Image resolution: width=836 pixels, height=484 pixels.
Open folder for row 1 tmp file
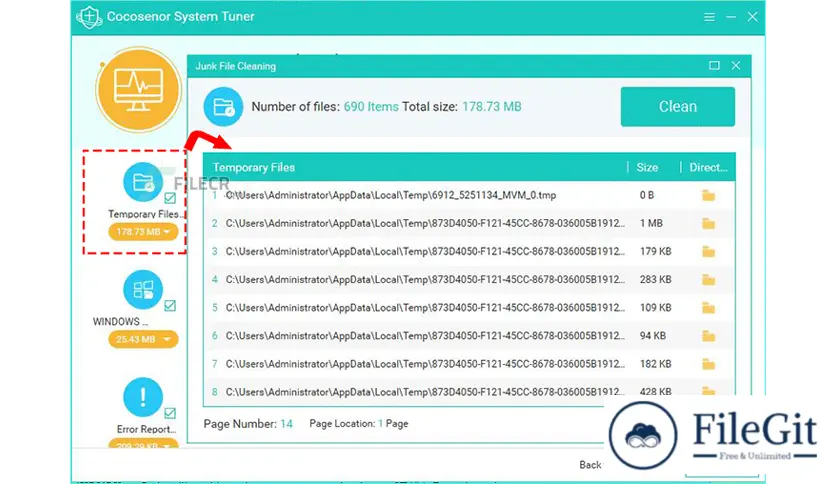(x=708, y=196)
